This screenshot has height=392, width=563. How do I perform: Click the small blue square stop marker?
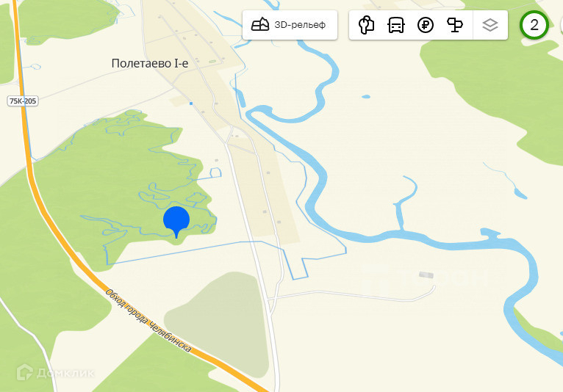pyautogui.click(x=191, y=104)
